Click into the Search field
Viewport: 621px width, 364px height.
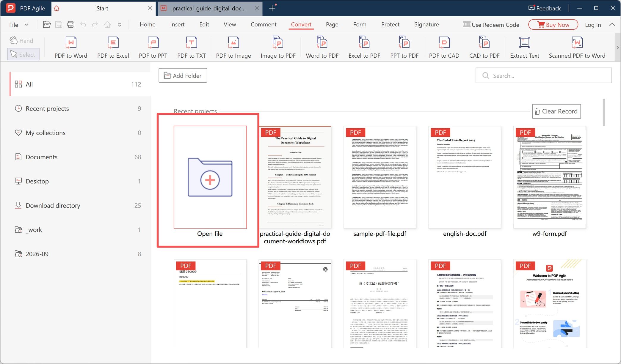click(544, 75)
